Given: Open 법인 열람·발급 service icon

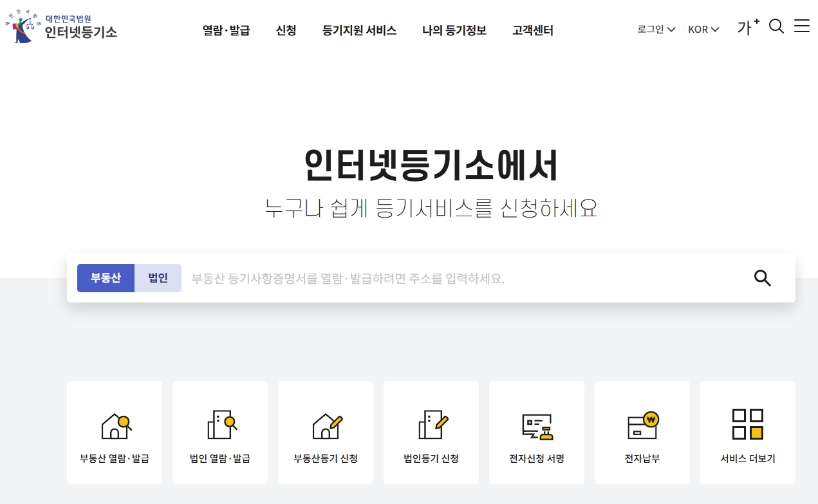Looking at the screenshot, I should coord(219,432).
